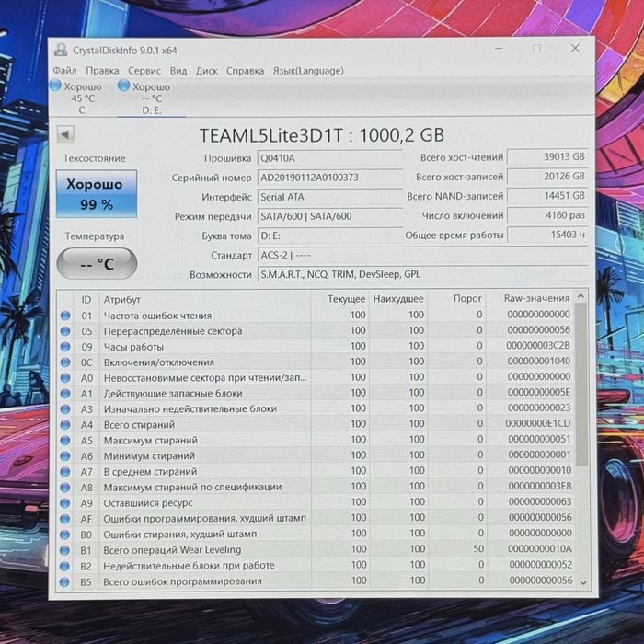The height and width of the screenshot is (644, 644).
Task: Click status icon for attribute 01 Частота ошибок чтения
Action: coord(65,316)
